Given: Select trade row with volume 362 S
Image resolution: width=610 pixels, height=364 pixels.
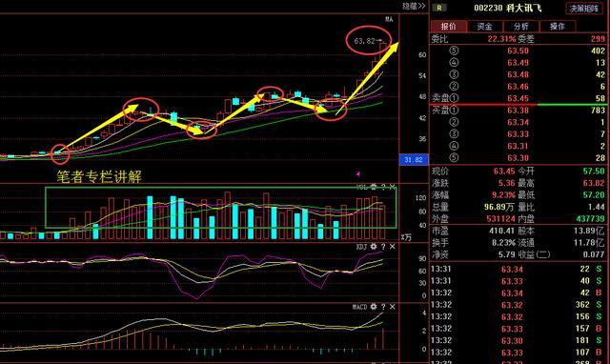Looking at the screenshot, I should 518,305.
